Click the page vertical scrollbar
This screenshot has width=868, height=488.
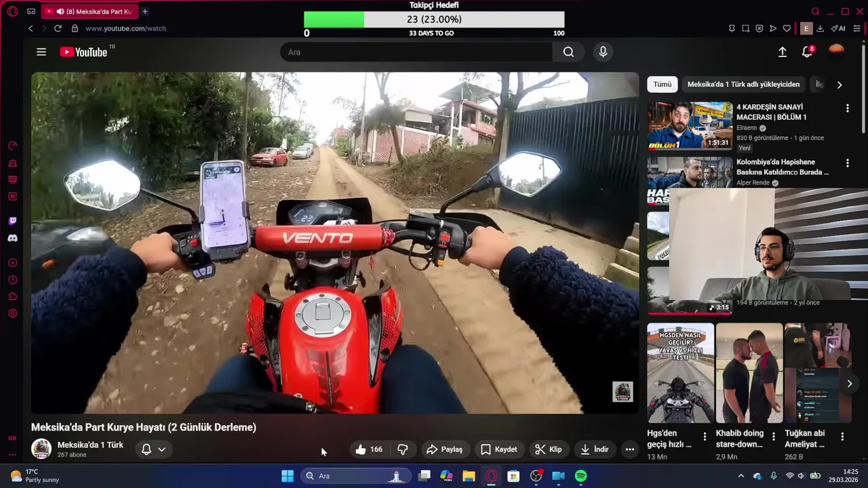[x=864, y=88]
